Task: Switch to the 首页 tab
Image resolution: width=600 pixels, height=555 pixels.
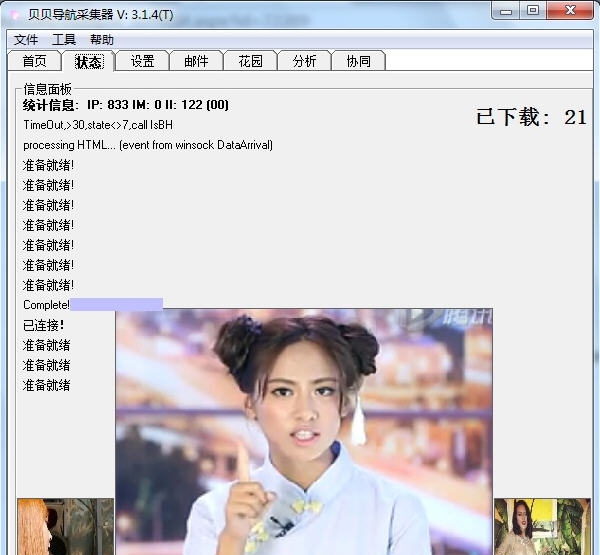Action: [34, 61]
